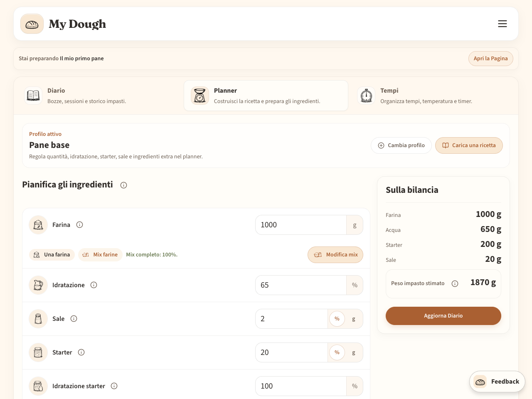532x399 pixels.
Task: Click Il mio primo pane text
Action: (82, 59)
